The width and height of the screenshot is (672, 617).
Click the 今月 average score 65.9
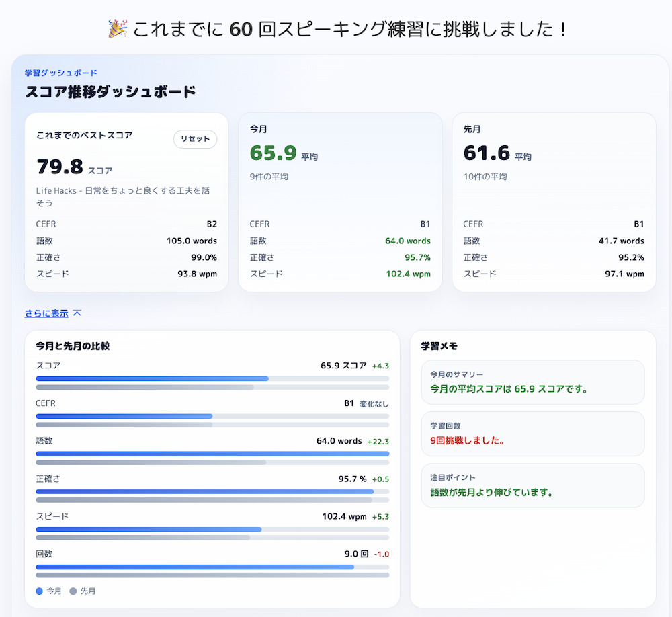click(273, 153)
